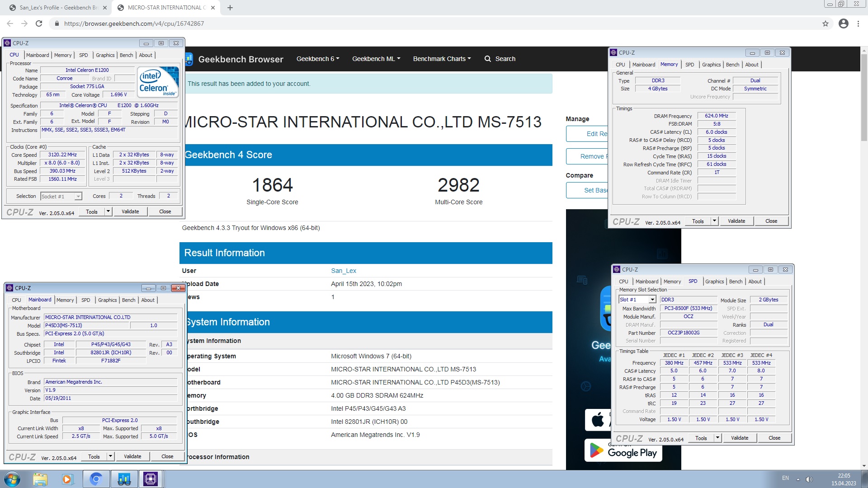Screen dimensions: 868x488
Task: Expand Tools arrow in CPU-Z Mainboard window
Action: pos(110,456)
